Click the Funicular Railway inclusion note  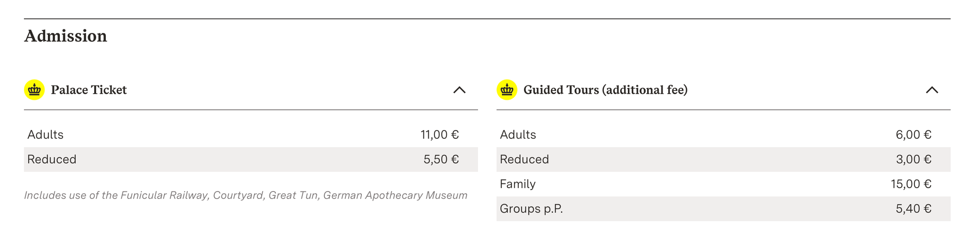[x=245, y=195]
